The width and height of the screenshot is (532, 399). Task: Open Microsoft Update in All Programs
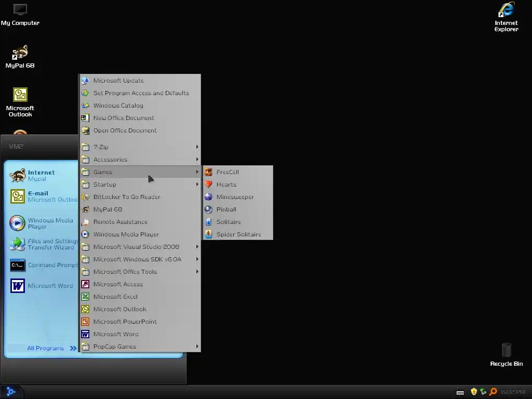click(x=140, y=81)
